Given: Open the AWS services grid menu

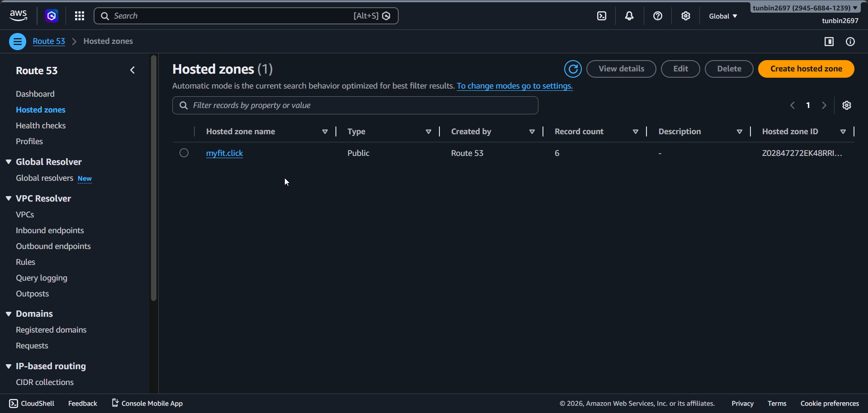Looking at the screenshot, I should click(x=80, y=16).
